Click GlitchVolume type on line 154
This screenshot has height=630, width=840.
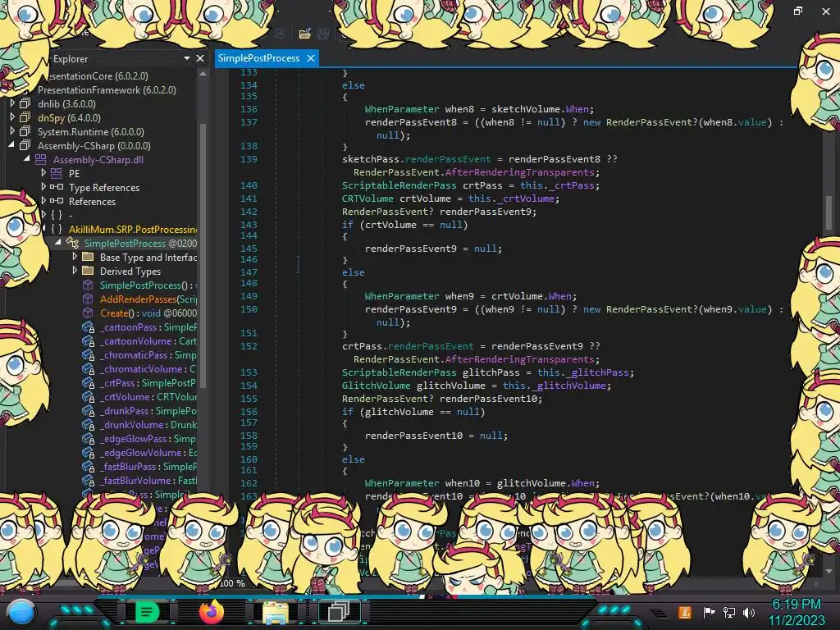tap(377, 386)
